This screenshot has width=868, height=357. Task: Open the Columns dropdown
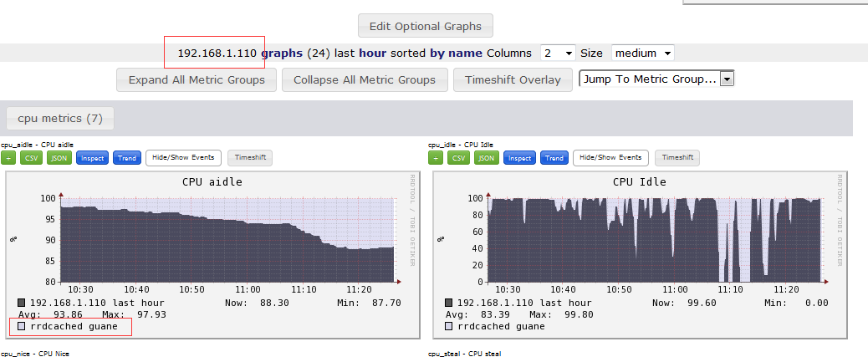click(x=558, y=53)
